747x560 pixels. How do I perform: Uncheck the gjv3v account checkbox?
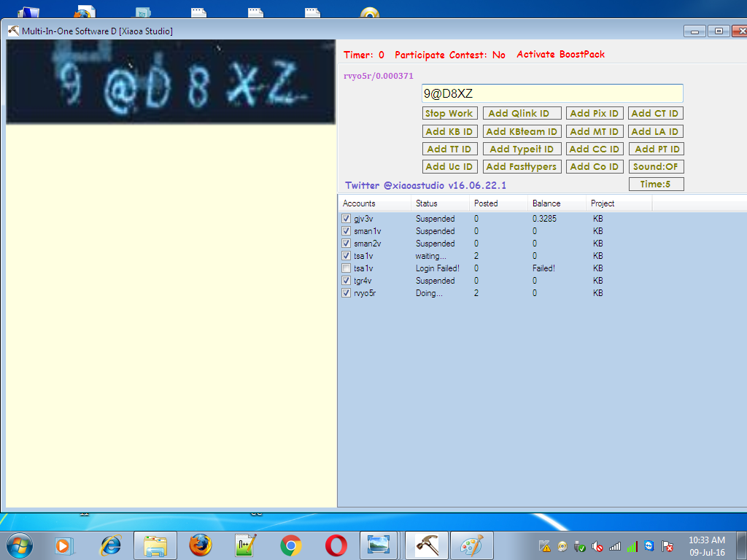pos(347,219)
